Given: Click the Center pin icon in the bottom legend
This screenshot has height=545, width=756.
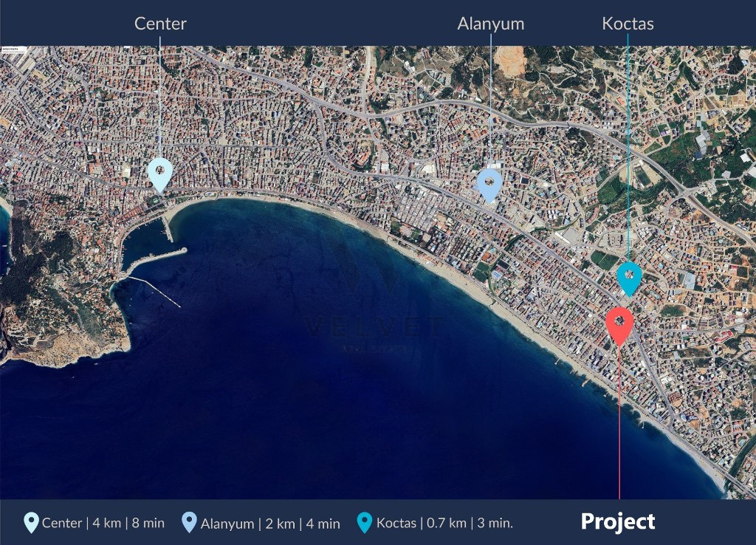Looking at the screenshot, I should coord(31,523).
